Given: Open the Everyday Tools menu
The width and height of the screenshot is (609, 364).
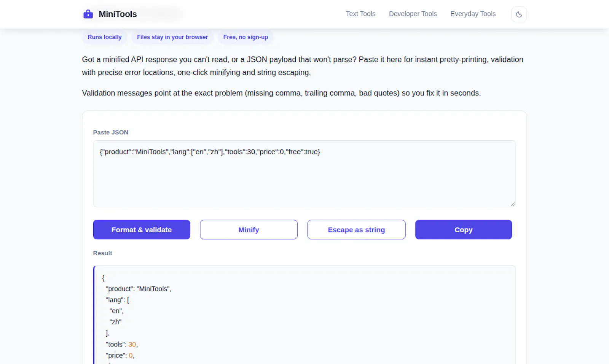Looking at the screenshot, I should [x=473, y=14].
